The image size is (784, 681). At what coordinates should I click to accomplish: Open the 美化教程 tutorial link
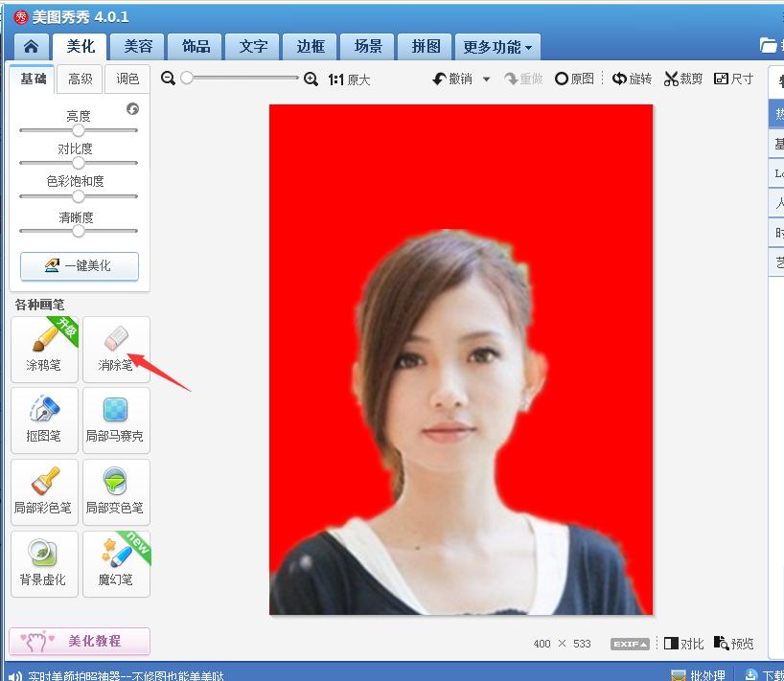(80, 640)
